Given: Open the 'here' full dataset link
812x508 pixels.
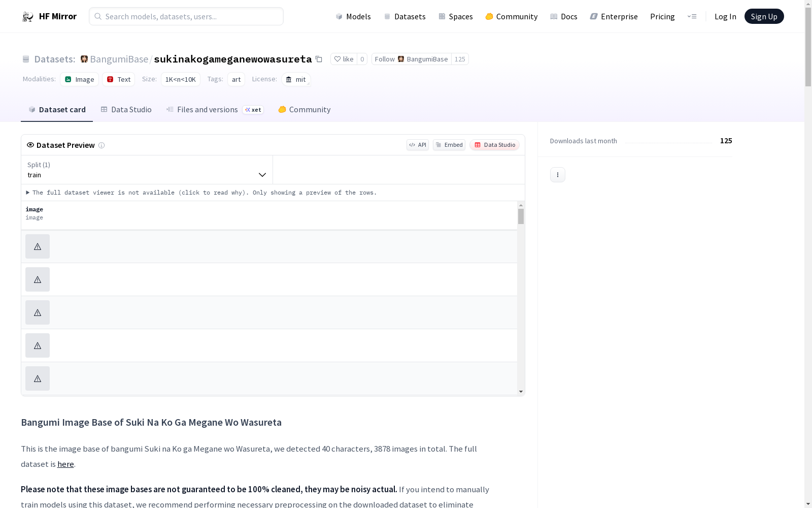Looking at the screenshot, I should [x=65, y=464].
